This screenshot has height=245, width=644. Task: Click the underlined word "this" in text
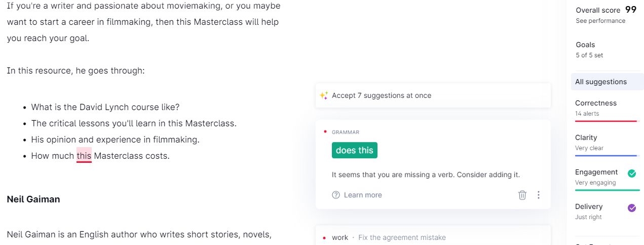[x=84, y=156]
